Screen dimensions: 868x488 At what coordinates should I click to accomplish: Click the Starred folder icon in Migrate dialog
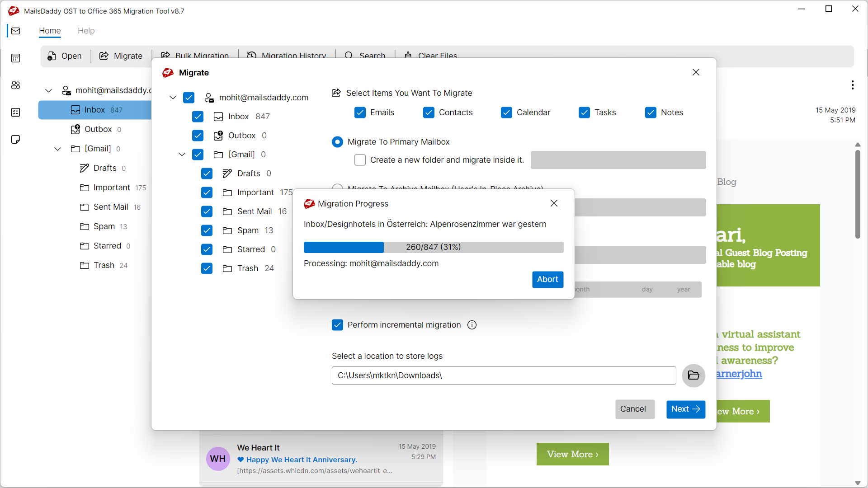pyautogui.click(x=227, y=249)
